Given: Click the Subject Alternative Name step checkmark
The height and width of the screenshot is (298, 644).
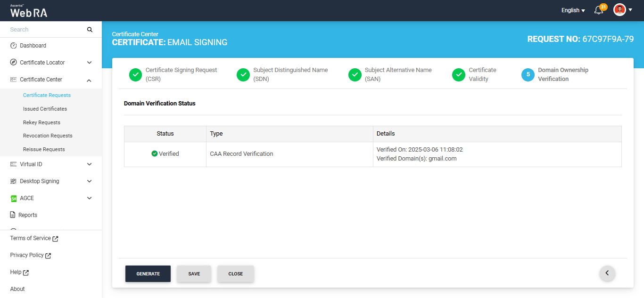Looking at the screenshot, I should pos(355,75).
